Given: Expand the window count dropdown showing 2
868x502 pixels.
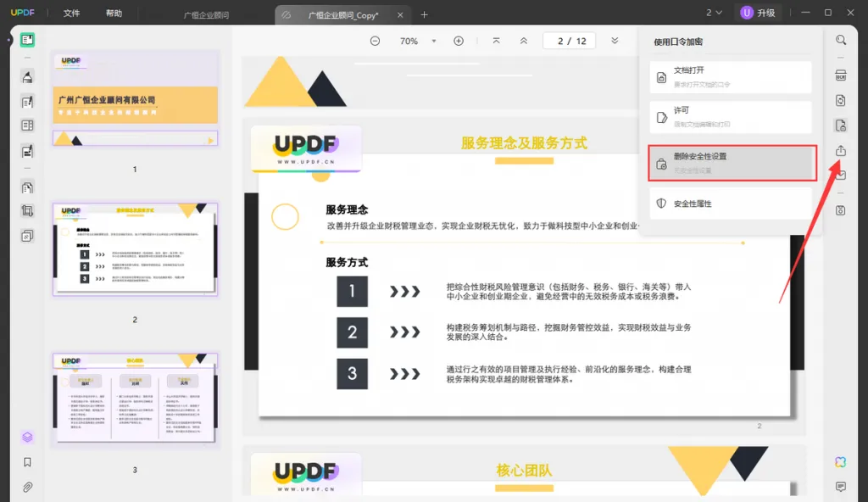Looking at the screenshot, I should point(714,12).
